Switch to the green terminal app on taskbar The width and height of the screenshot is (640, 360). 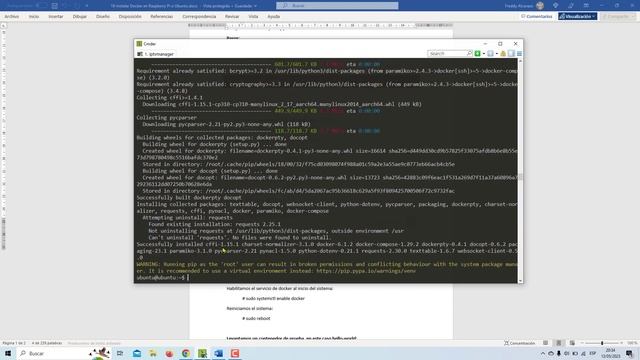pyautogui.click(x=202, y=353)
